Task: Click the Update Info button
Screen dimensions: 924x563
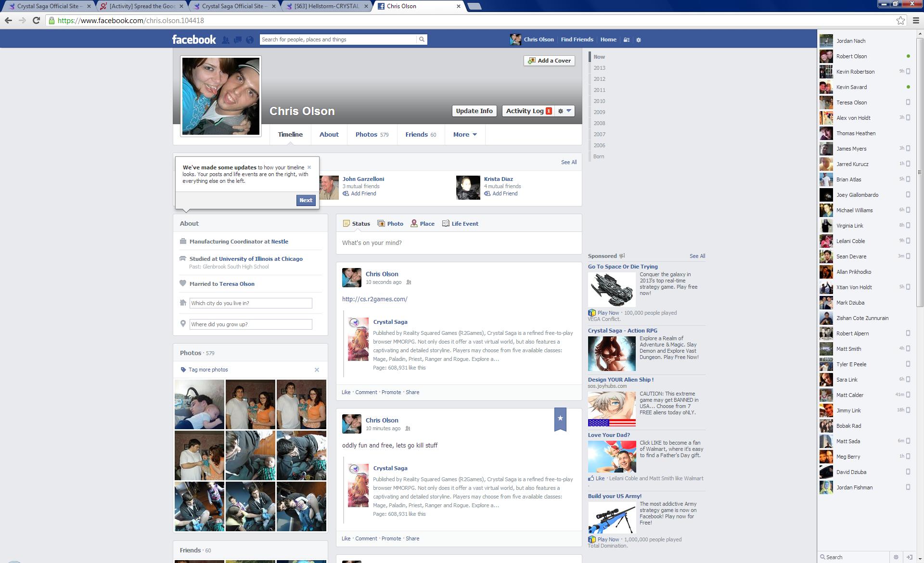Action: (x=474, y=111)
